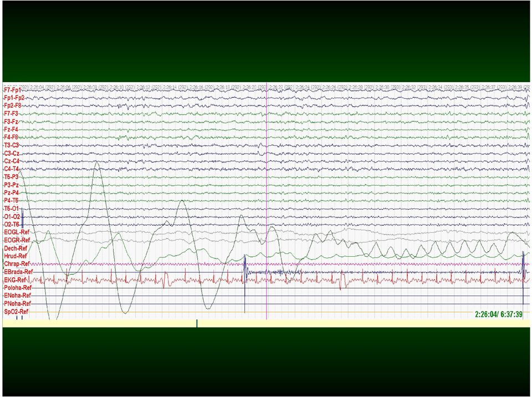
Task: Select the EOGR-Ref channel label
Action: tap(17, 240)
